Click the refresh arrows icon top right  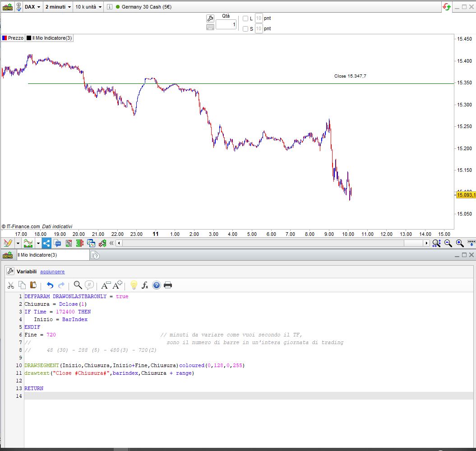447,7
